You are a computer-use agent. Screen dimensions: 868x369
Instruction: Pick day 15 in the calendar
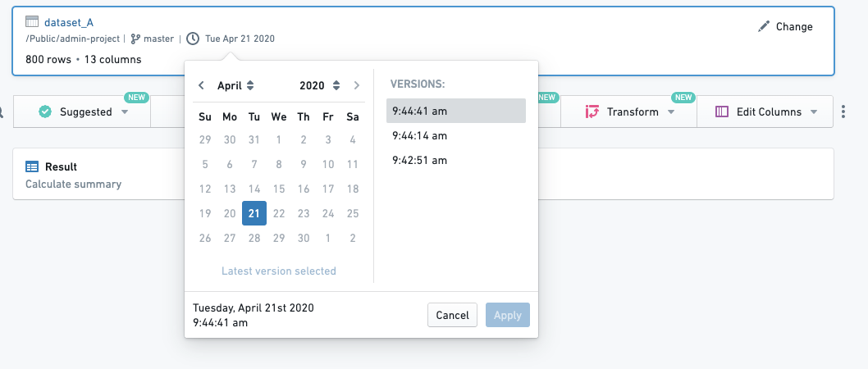[x=279, y=189]
